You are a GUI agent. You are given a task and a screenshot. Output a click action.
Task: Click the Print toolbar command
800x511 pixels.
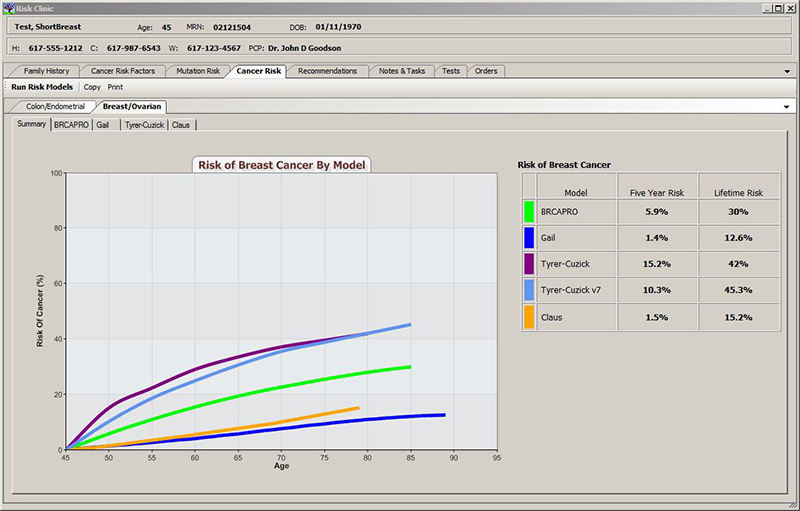click(115, 87)
